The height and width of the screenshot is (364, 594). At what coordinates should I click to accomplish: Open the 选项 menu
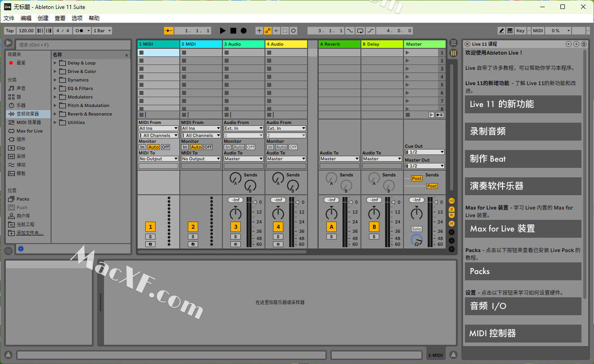coord(77,18)
